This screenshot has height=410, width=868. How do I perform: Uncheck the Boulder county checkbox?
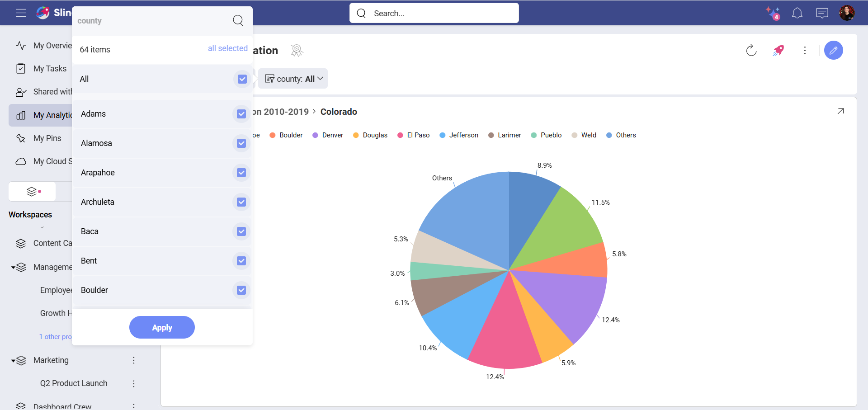pyautogui.click(x=241, y=290)
